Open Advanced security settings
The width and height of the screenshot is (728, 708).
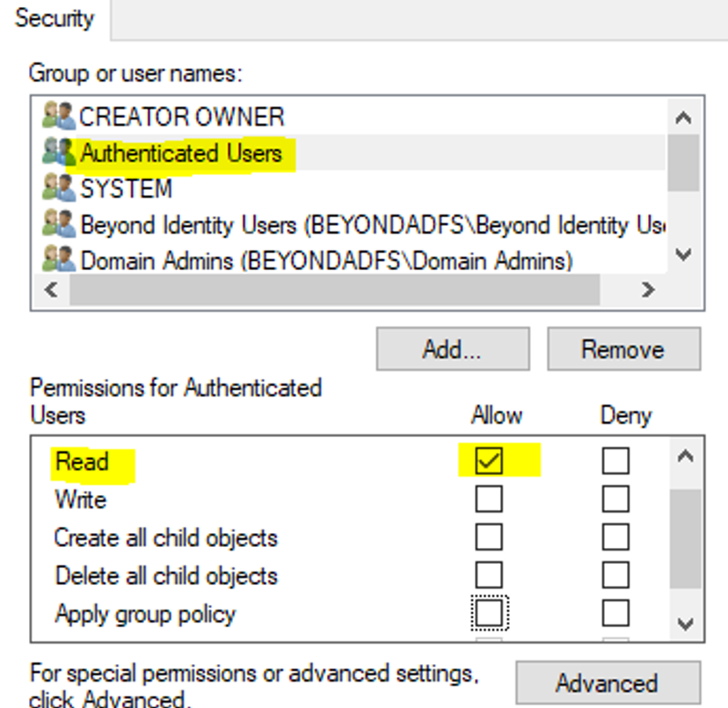[x=607, y=683]
